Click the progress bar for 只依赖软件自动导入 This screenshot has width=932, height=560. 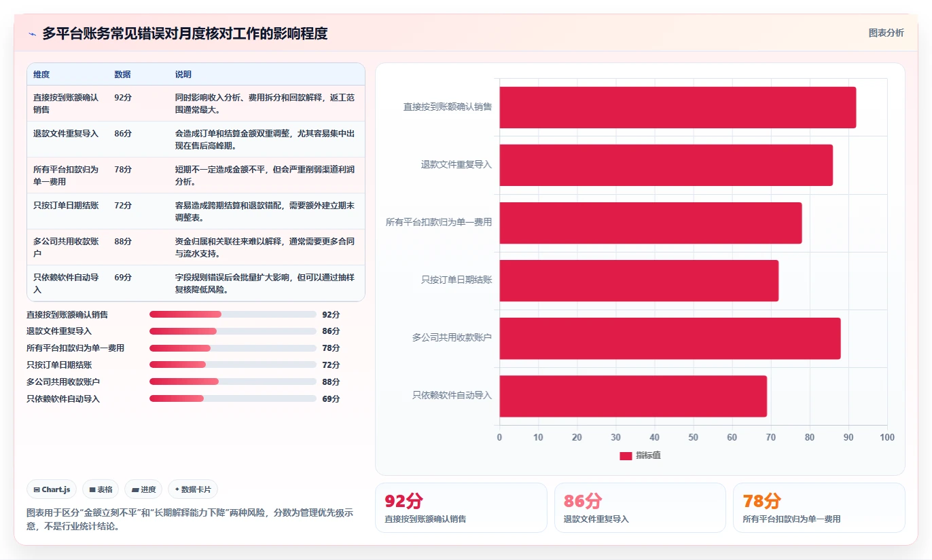pyautogui.click(x=233, y=398)
